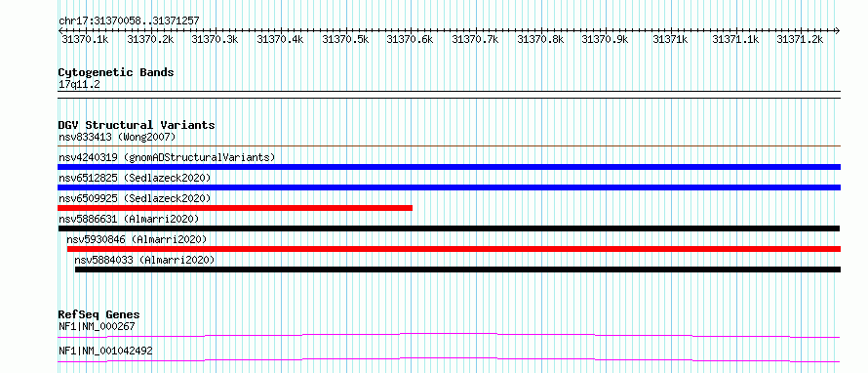The height and width of the screenshot is (373, 868).
Task: Click the magenta NF1|NM_001042492 gene line
Action: 449,359
